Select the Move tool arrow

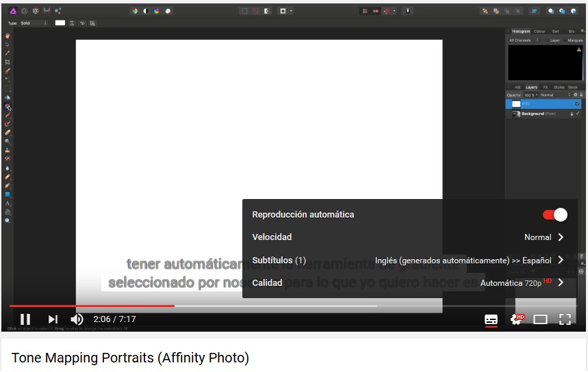tap(7, 44)
